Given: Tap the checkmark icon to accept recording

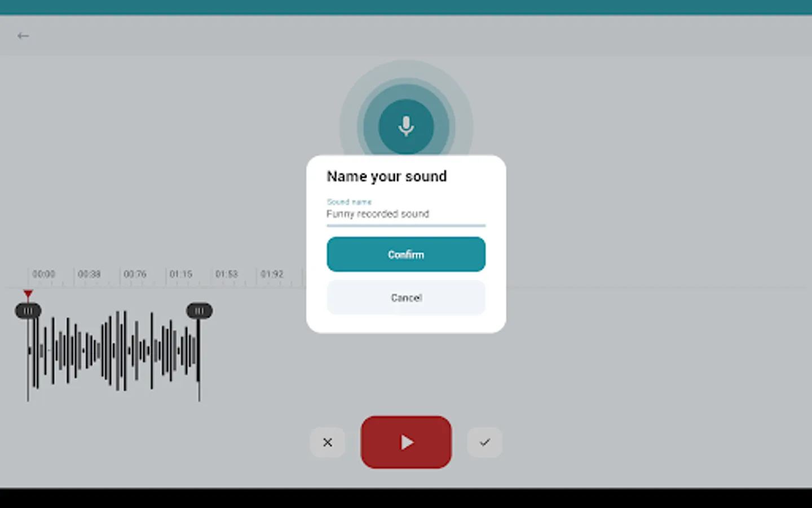Looking at the screenshot, I should pyautogui.click(x=484, y=443).
